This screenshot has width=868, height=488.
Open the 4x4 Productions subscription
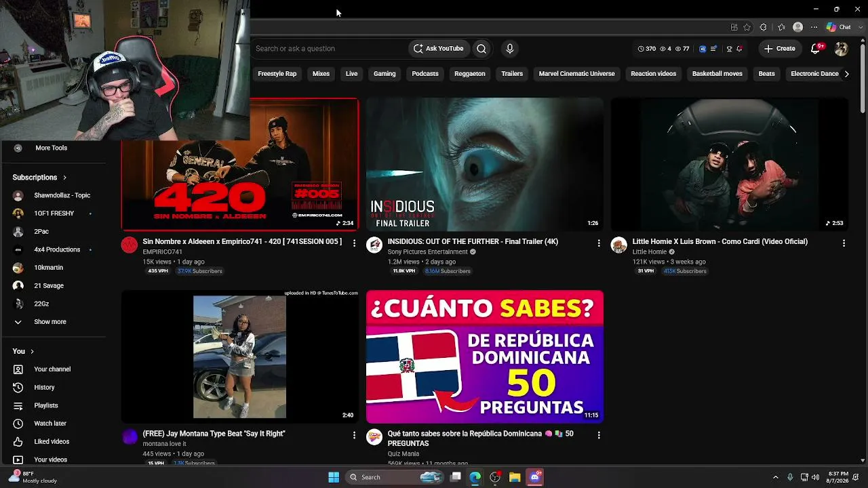click(57, 249)
